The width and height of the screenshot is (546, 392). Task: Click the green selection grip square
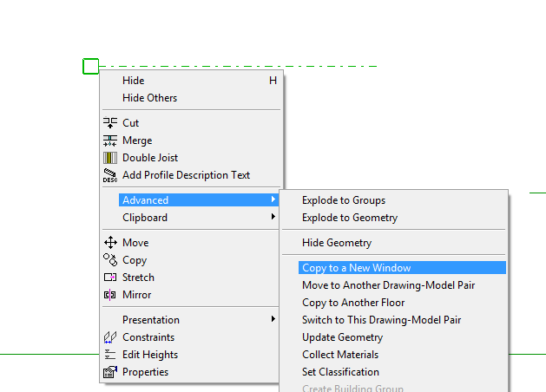click(91, 66)
